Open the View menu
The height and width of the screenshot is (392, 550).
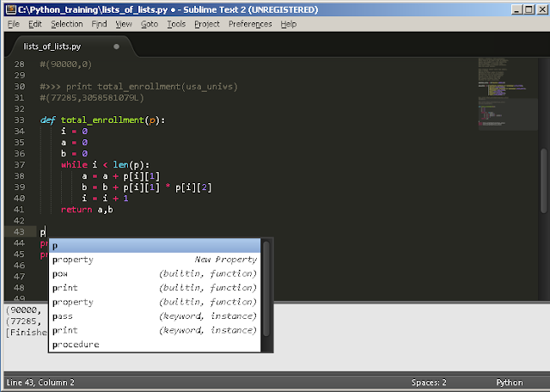click(x=124, y=24)
